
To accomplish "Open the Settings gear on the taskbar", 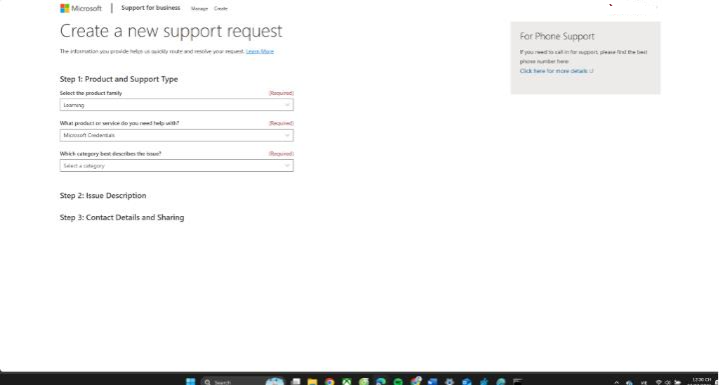I will (449, 381).
